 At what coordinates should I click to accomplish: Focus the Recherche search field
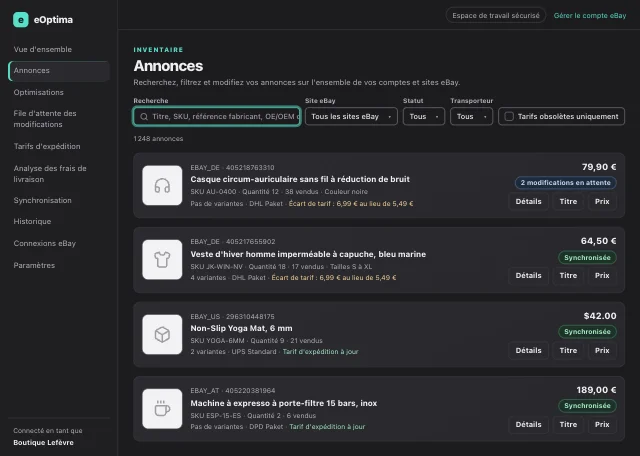point(217,116)
